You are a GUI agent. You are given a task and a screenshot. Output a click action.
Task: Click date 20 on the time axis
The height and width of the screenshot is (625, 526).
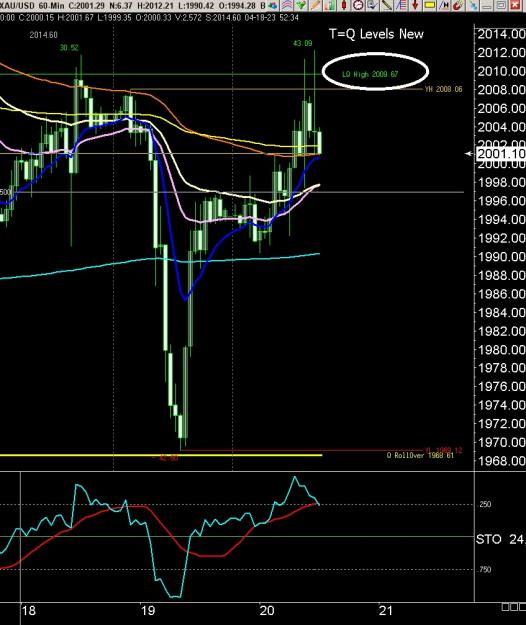click(x=267, y=610)
